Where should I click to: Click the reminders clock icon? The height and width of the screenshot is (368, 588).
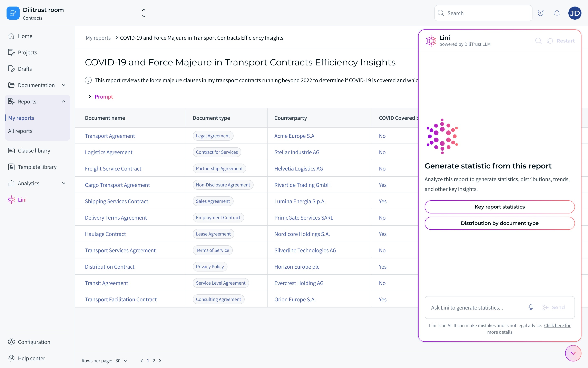541,13
